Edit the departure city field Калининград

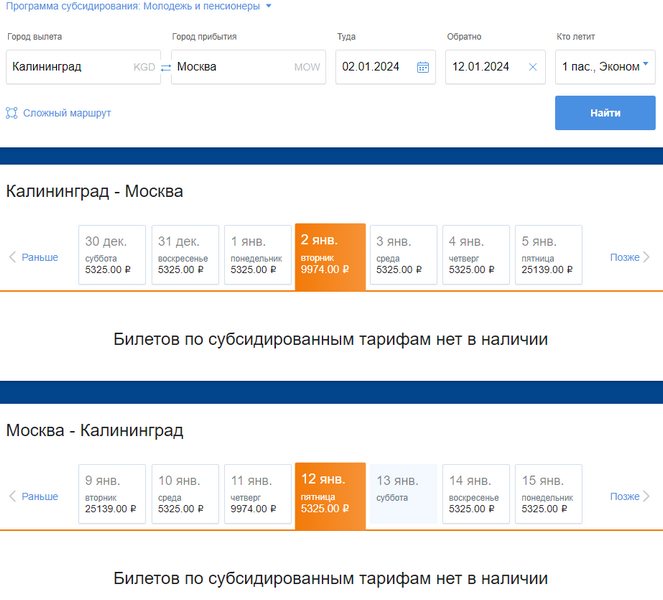(83, 67)
